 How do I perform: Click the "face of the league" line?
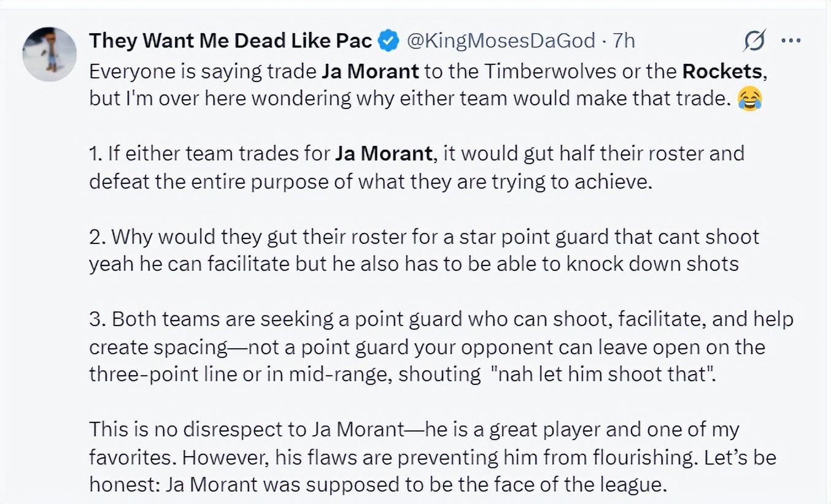pyautogui.click(x=377, y=484)
